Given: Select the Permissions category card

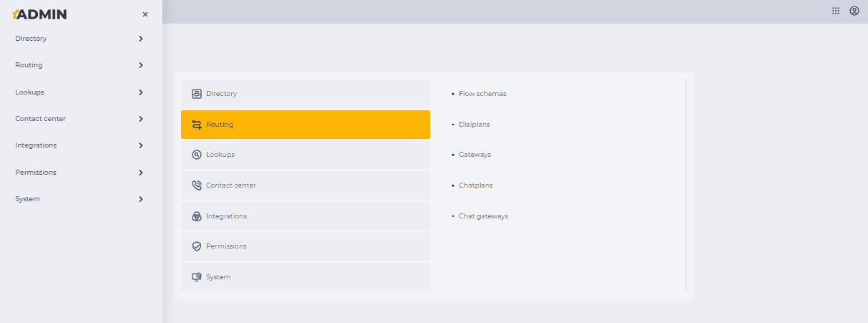Looking at the screenshot, I should point(306,246).
